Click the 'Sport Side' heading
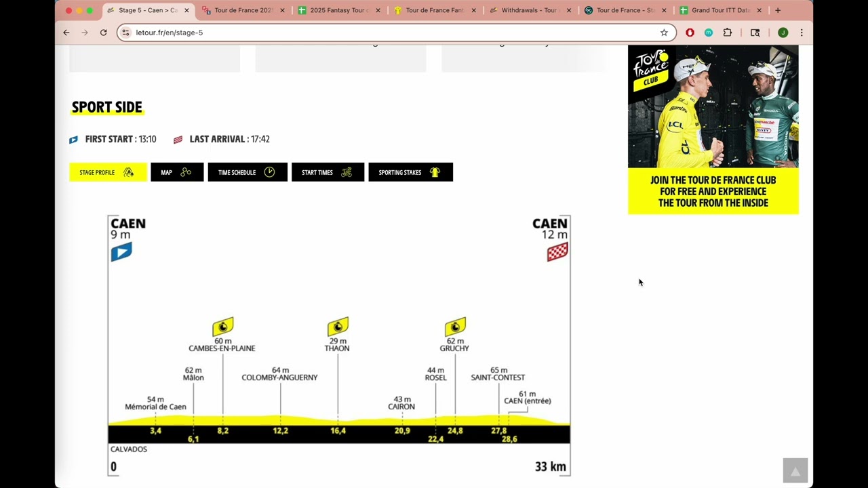This screenshot has height=488, width=868. coord(106,107)
